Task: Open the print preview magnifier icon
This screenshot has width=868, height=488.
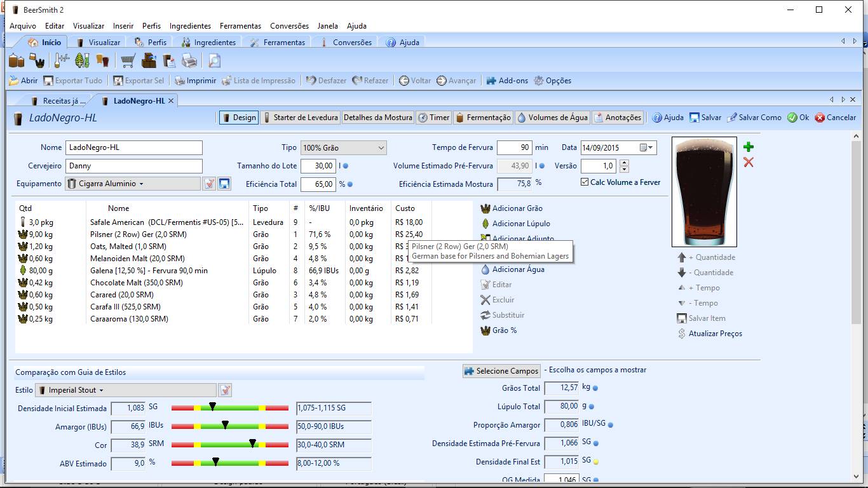Action: (214, 60)
